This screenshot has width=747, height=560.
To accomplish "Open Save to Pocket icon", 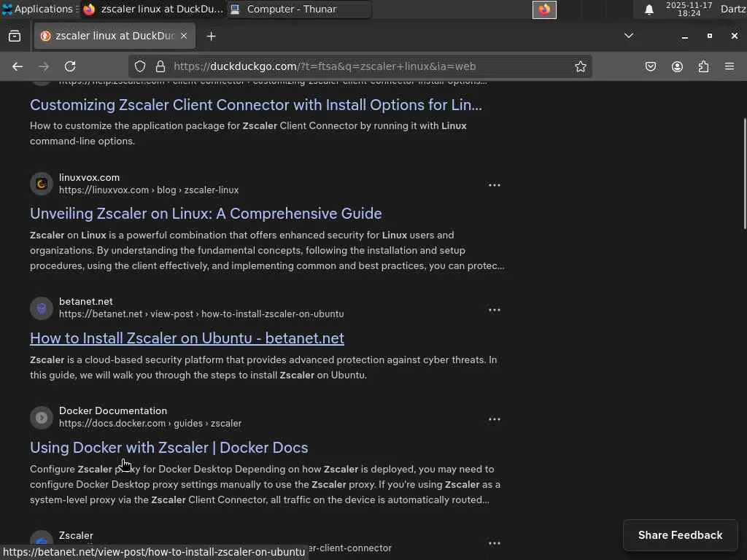I will [x=650, y=66].
